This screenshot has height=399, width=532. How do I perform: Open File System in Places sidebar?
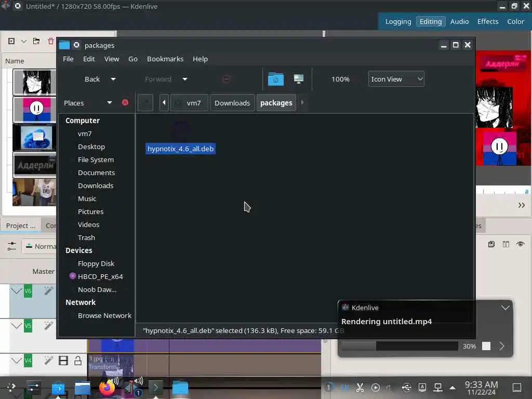pos(96,159)
